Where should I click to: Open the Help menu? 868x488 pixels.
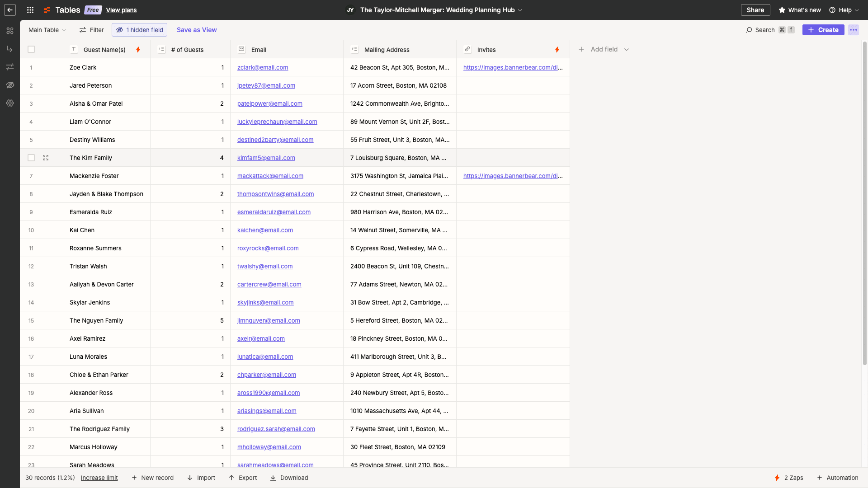click(x=844, y=9)
